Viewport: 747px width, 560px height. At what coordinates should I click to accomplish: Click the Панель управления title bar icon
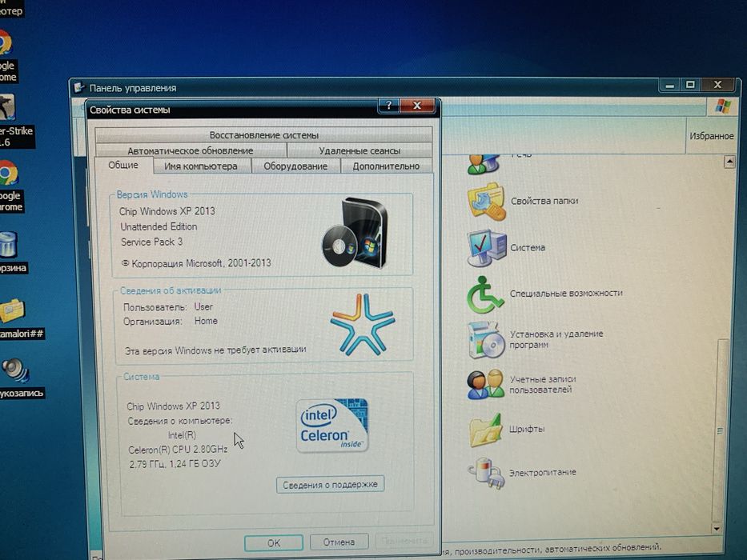79,88
